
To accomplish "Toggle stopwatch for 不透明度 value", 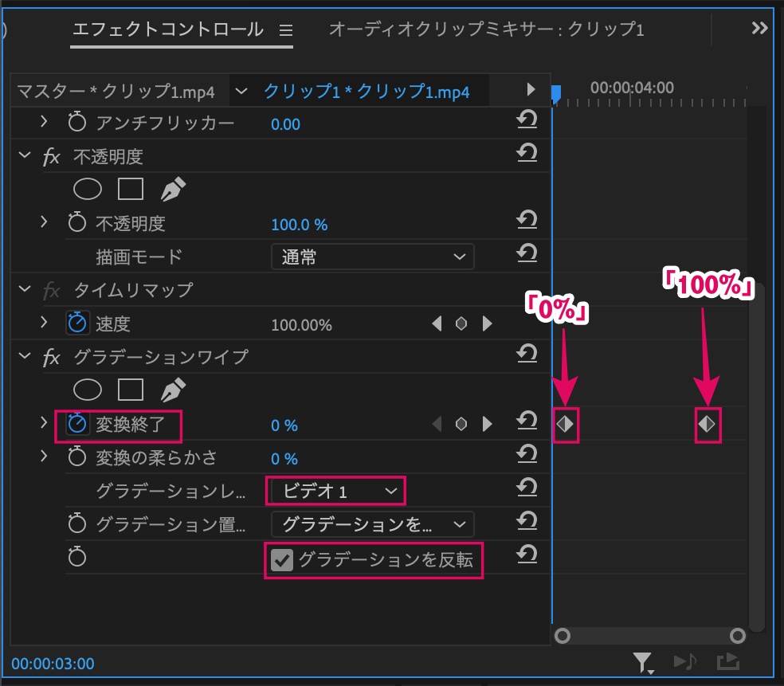I will (x=77, y=222).
